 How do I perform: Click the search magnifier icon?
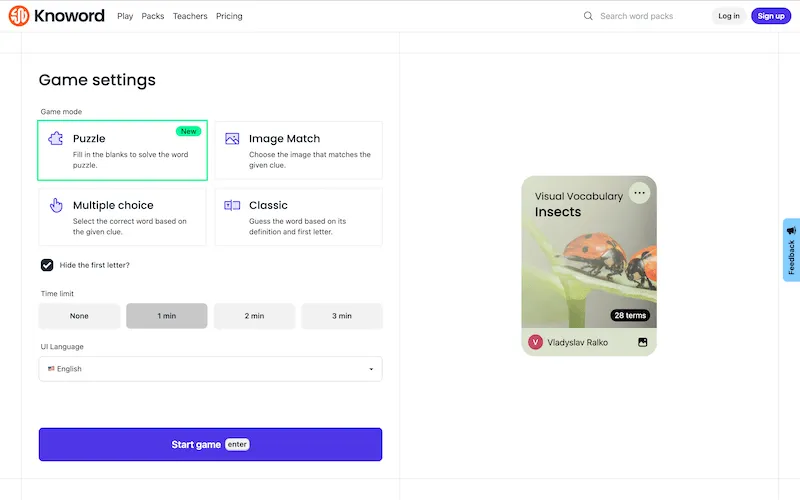(x=588, y=16)
